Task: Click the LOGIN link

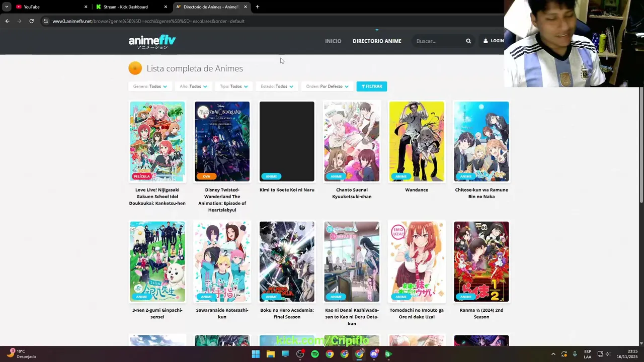Action: coord(494,41)
